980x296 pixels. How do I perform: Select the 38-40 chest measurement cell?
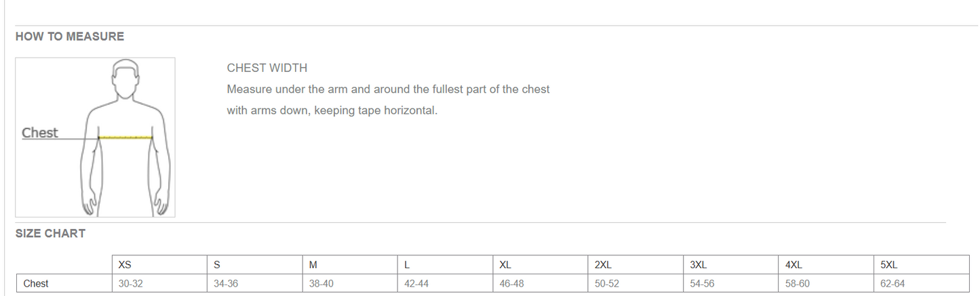(x=351, y=284)
